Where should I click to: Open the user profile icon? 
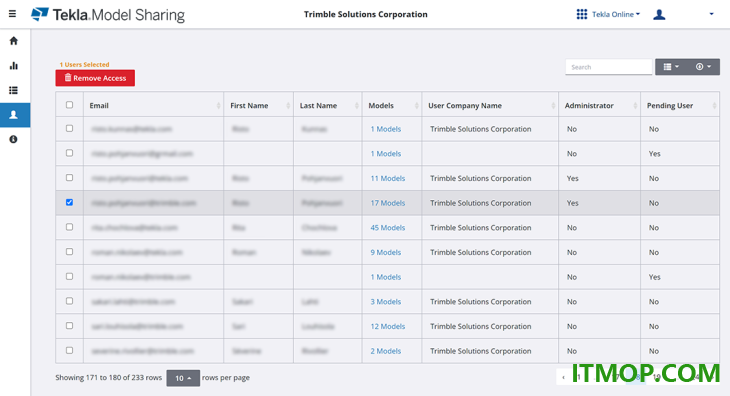click(659, 14)
